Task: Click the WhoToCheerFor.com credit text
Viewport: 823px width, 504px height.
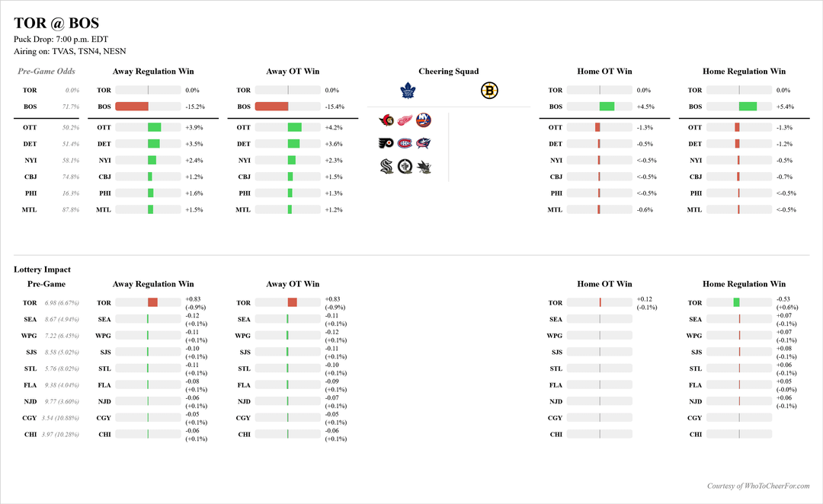Action: tap(758, 486)
